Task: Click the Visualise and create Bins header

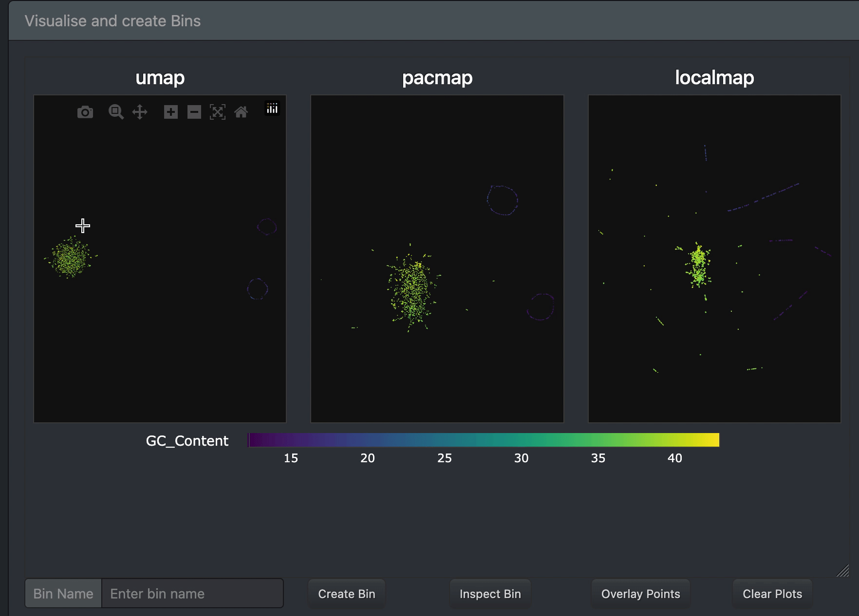Action: (x=112, y=21)
